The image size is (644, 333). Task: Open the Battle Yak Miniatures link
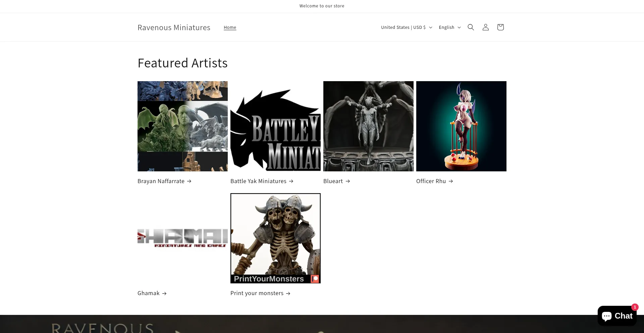click(262, 181)
